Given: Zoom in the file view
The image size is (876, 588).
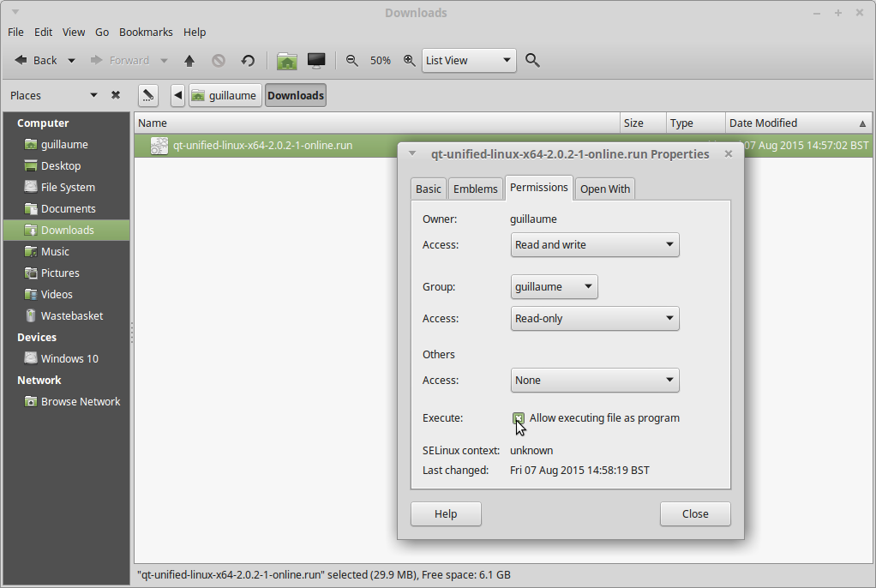Looking at the screenshot, I should (x=410, y=60).
